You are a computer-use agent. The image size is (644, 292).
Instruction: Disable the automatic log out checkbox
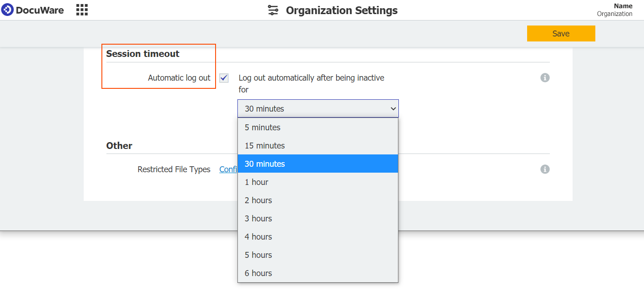[224, 77]
